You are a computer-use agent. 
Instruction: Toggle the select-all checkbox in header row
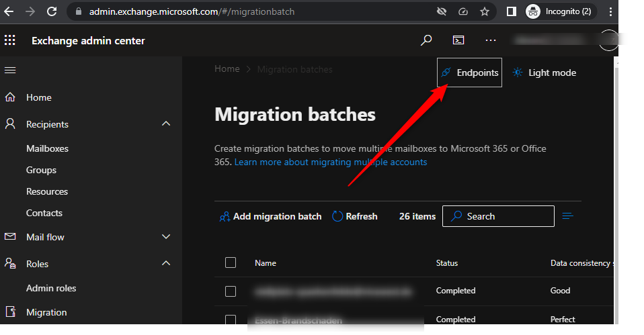(231, 262)
